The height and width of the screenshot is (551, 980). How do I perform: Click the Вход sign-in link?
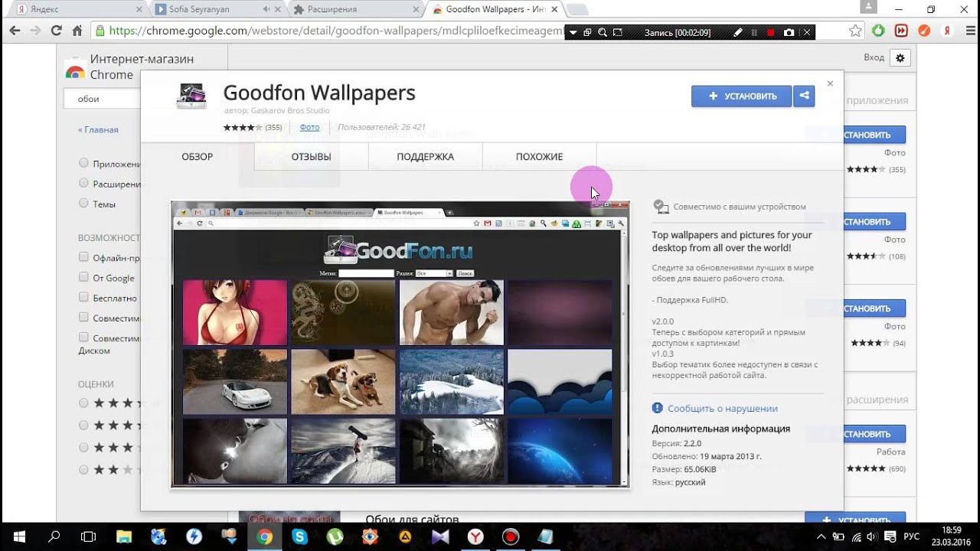coord(874,57)
